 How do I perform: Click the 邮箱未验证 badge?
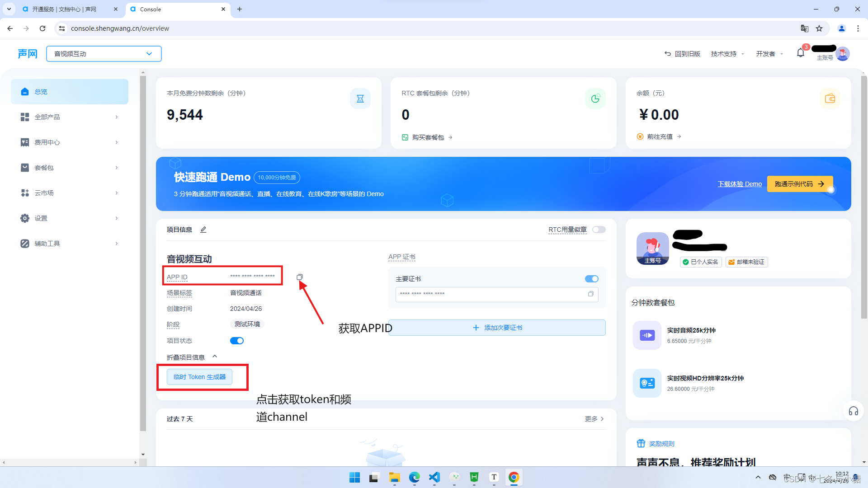click(746, 262)
